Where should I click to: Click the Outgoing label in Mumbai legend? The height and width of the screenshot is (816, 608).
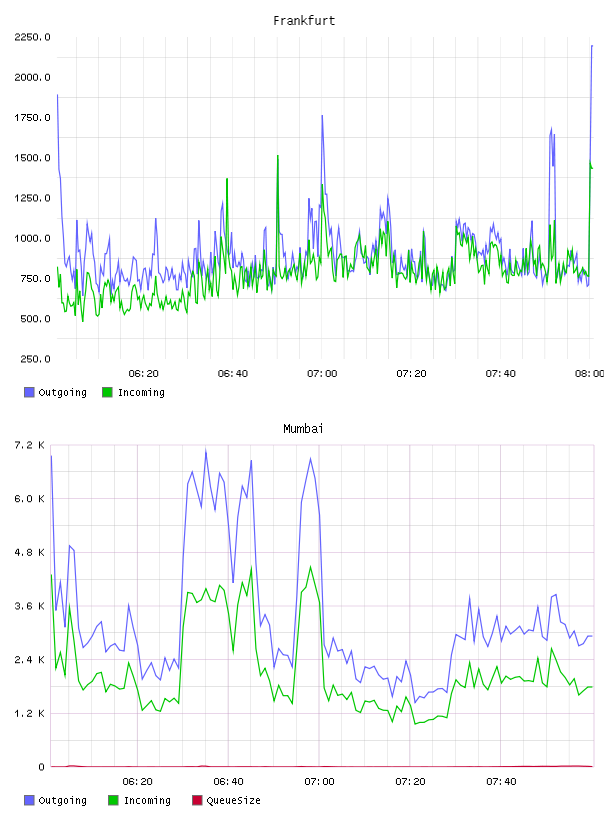click(62, 800)
